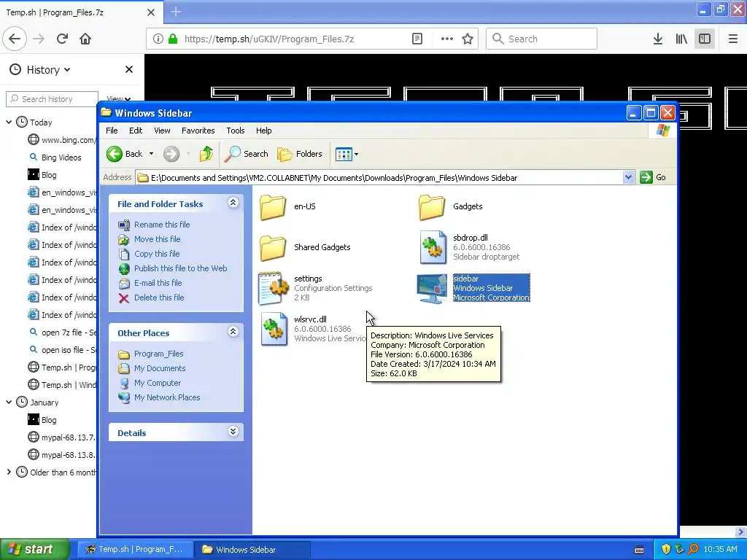Expand the Address bar dropdown
This screenshot has height=560, width=747.
[628, 178]
